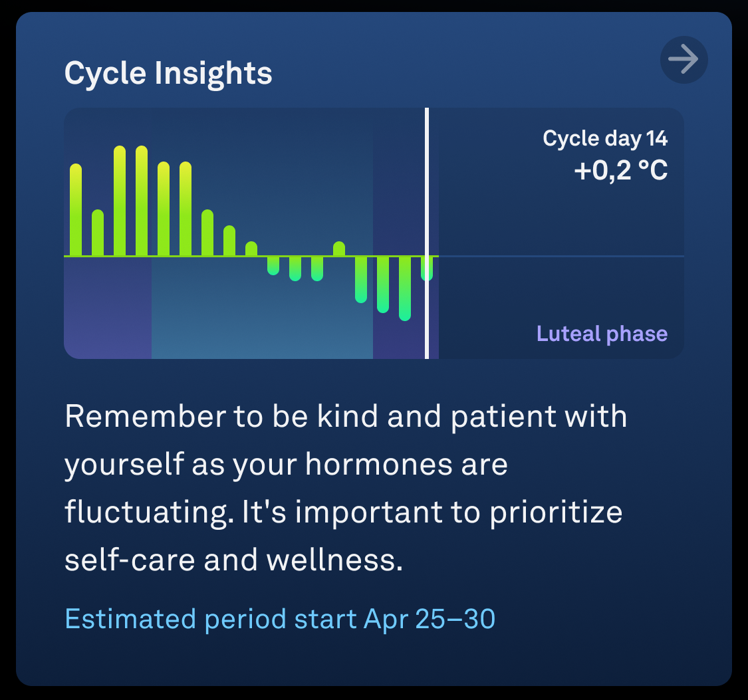Screen dimensions: 748x700
Task: Select the small positive bar mid-chart
Action: [x=339, y=249]
